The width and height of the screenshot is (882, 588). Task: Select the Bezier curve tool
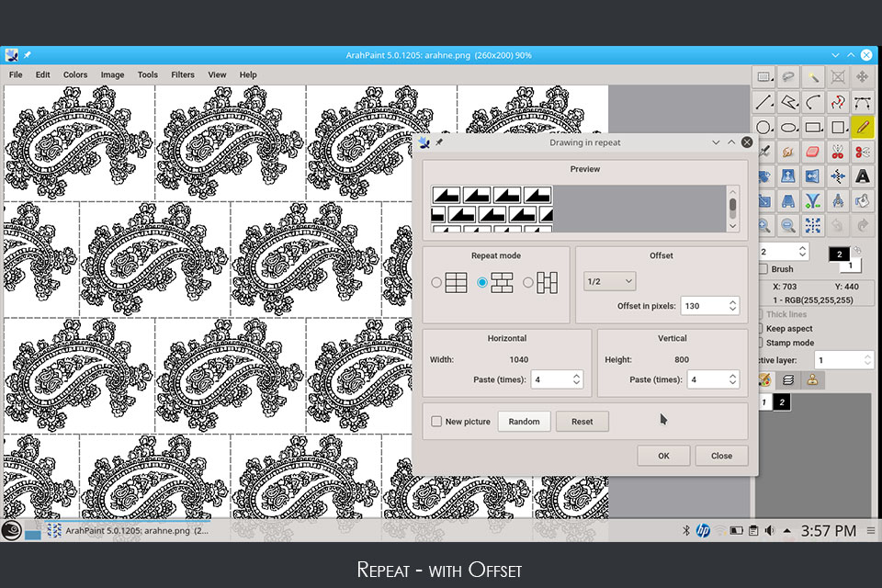tap(863, 102)
